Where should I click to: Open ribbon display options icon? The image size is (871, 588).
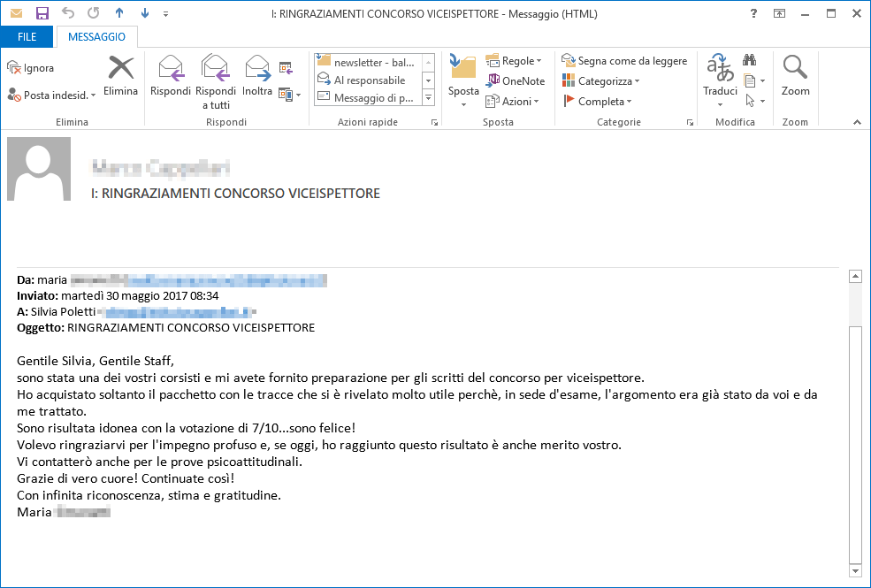(779, 14)
